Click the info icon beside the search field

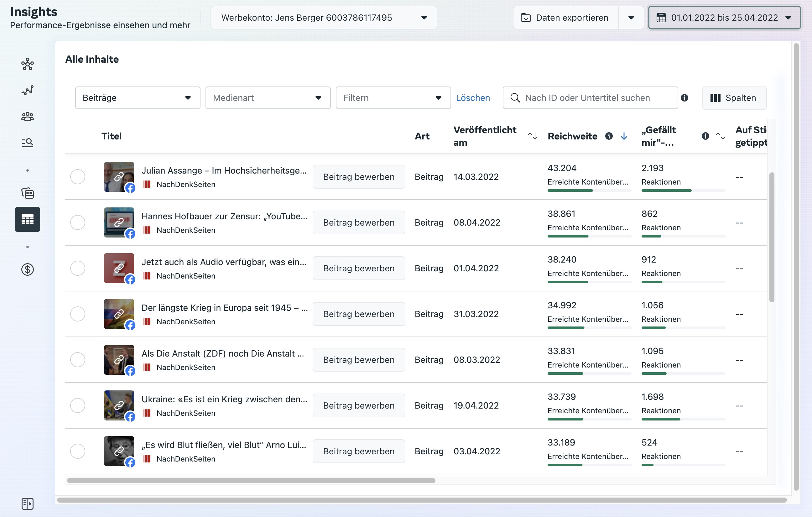tap(684, 98)
